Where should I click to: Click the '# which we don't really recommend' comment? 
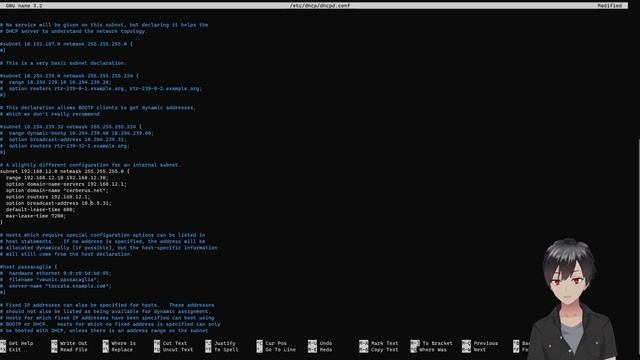(51, 114)
